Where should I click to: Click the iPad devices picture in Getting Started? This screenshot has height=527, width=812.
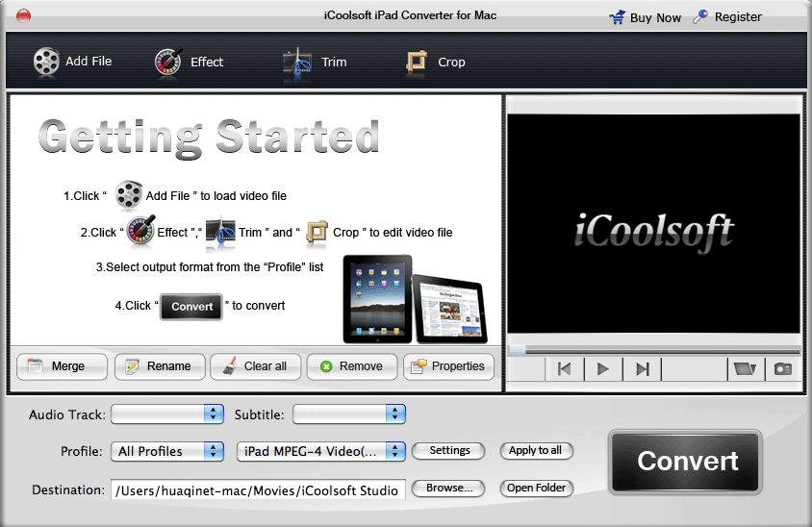click(x=415, y=299)
